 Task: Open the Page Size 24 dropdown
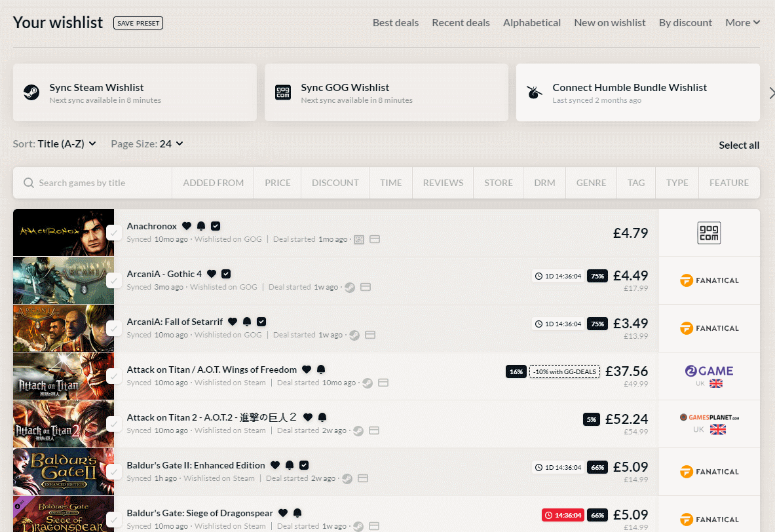point(147,144)
